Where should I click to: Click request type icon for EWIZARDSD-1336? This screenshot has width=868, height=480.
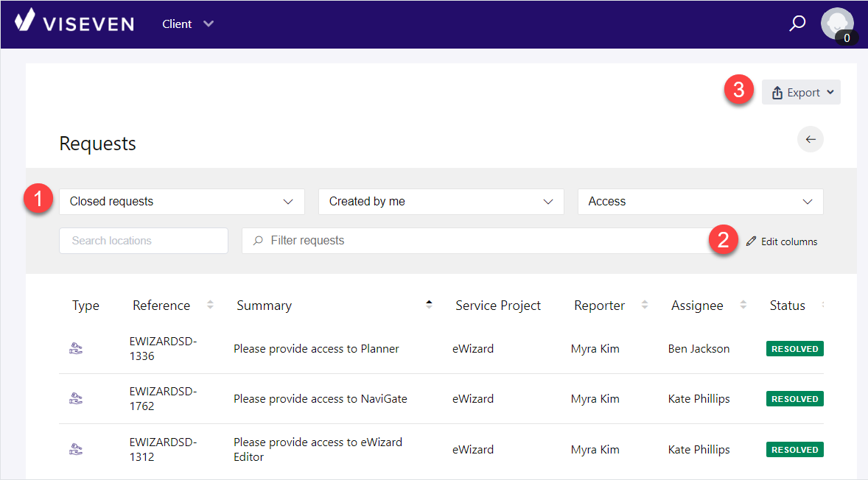click(x=75, y=349)
